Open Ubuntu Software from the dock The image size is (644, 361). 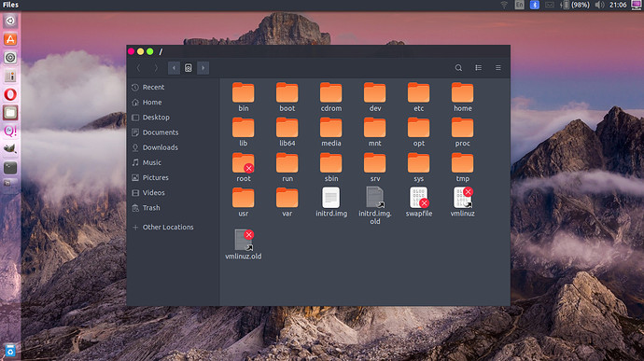pyautogui.click(x=10, y=39)
